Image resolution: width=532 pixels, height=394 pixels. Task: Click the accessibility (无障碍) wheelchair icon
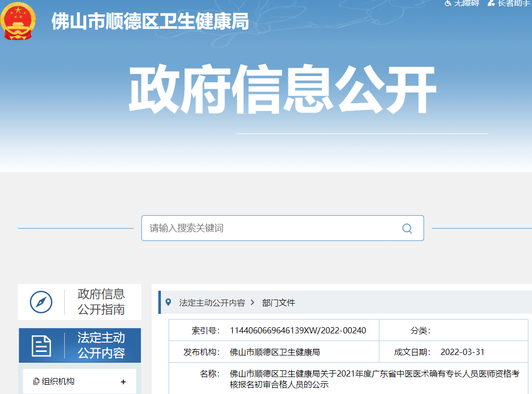pos(449,4)
